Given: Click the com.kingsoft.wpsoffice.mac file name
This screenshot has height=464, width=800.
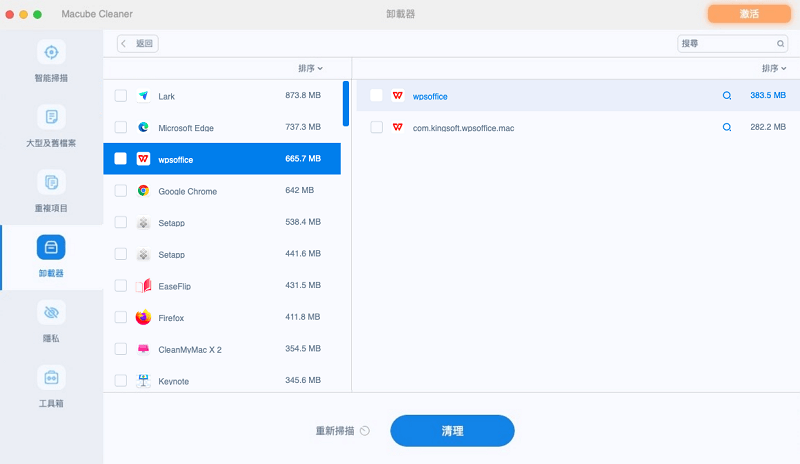Looking at the screenshot, I should pyautogui.click(x=463, y=128).
